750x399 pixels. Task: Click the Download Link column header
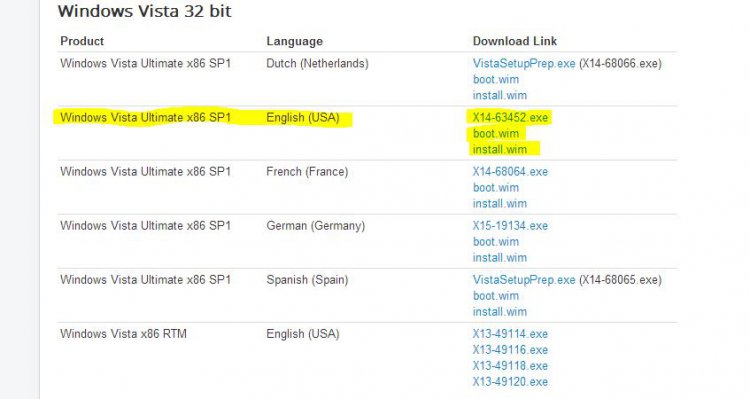point(515,41)
